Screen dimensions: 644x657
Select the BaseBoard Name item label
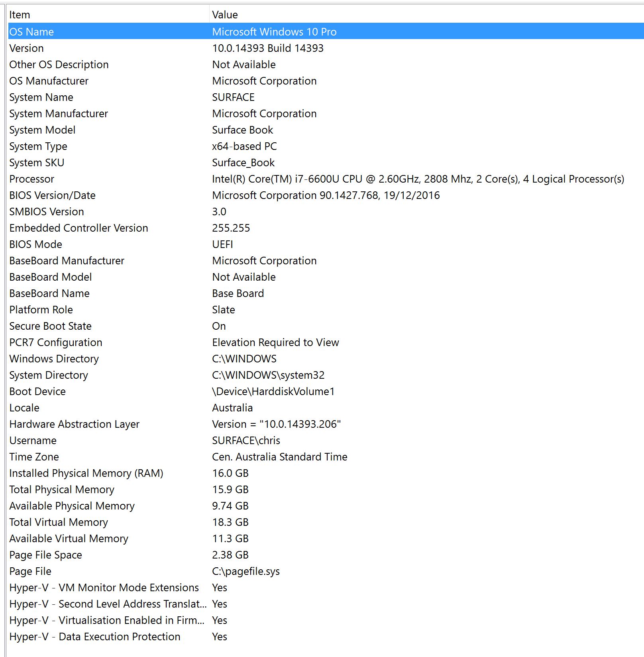point(49,293)
